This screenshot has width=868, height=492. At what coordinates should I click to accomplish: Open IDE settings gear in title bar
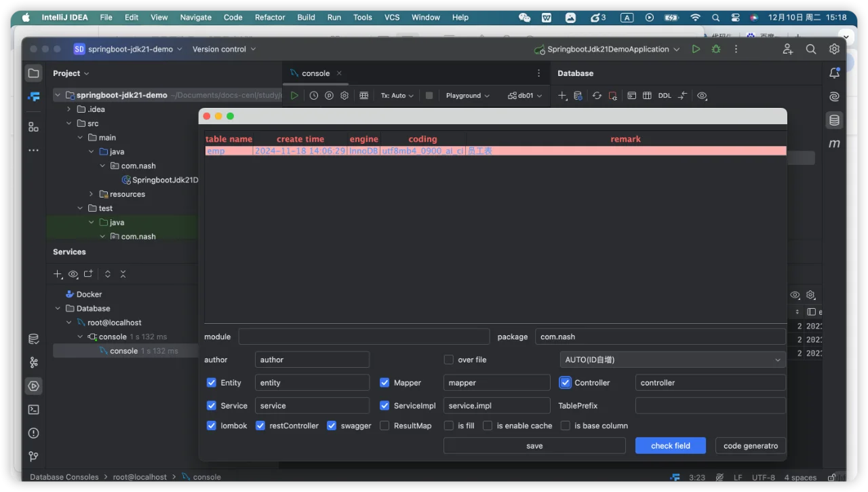click(834, 49)
